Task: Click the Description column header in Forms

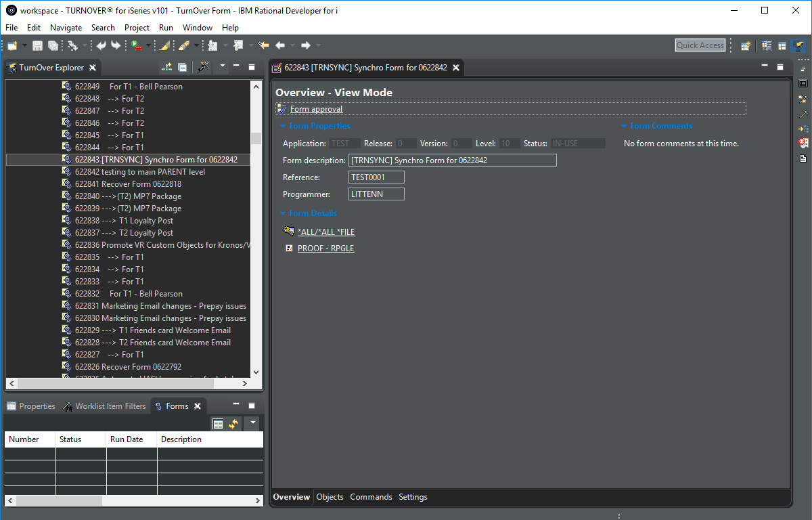Action: click(210, 439)
